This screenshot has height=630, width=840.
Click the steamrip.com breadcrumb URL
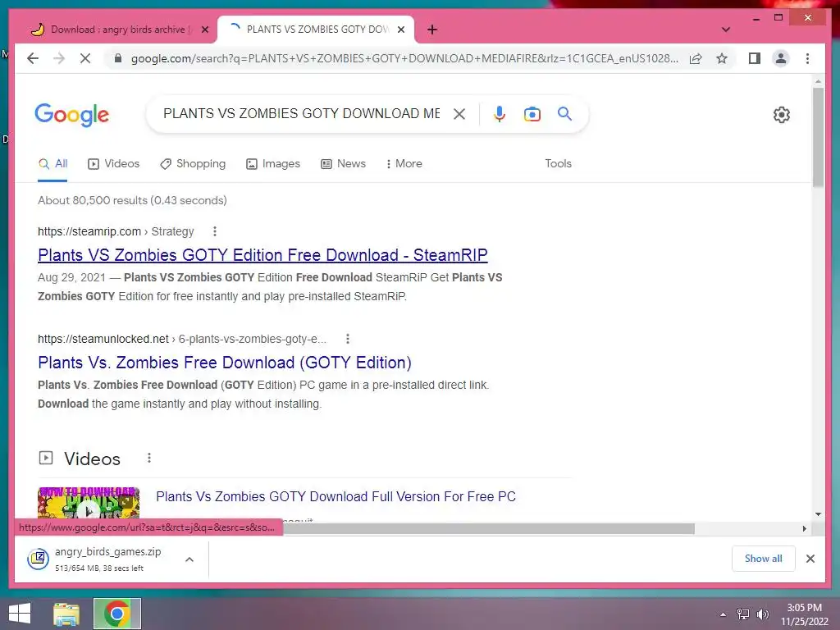pos(116,231)
